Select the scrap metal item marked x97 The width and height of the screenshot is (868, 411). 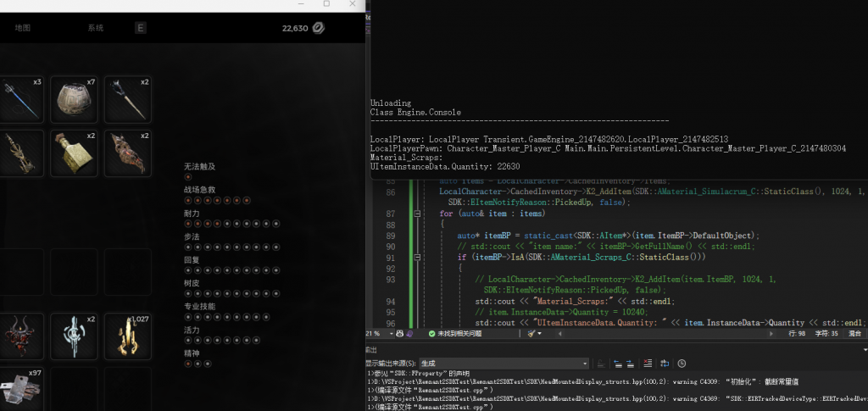point(20,389)
